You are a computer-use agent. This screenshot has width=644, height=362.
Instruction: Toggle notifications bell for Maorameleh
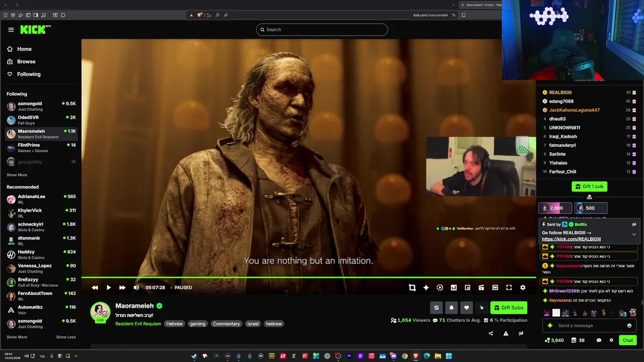[x=451, y=308]
